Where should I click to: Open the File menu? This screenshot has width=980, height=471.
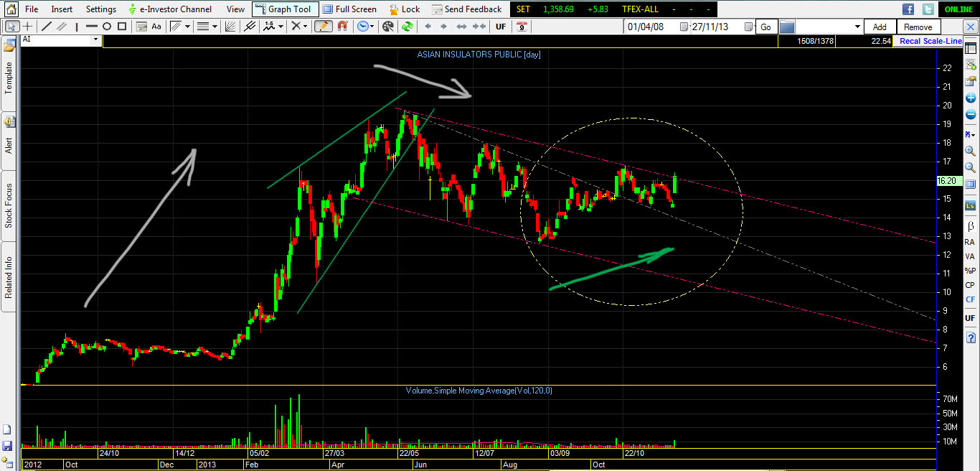point(32,9)
